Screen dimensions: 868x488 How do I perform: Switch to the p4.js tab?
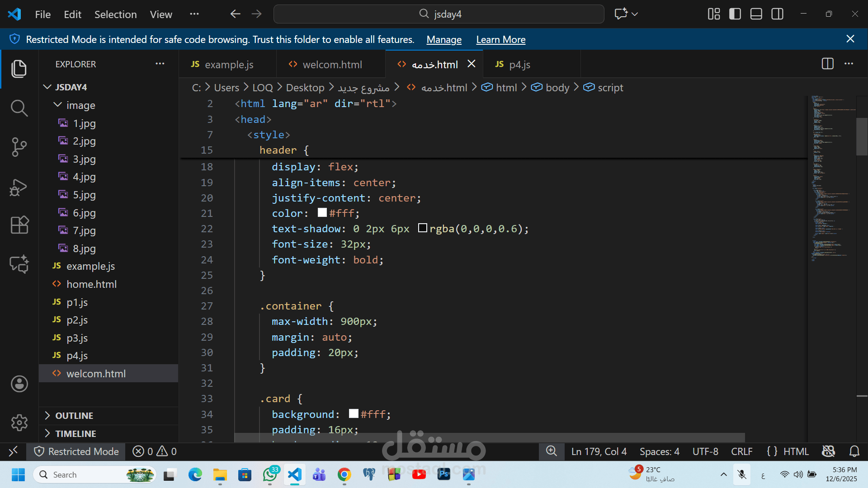tap(519, 65)
